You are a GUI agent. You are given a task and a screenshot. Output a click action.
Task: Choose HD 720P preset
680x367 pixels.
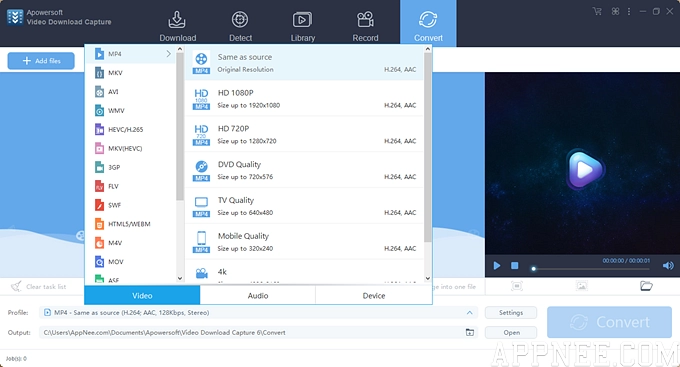click(304, 134)
